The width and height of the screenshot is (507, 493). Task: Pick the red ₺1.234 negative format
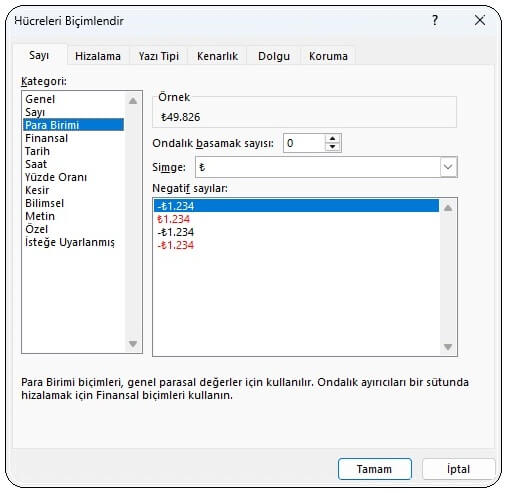click(173, 219)
